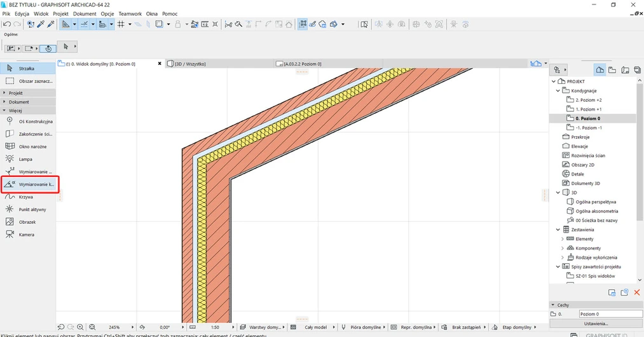Select the Kamera tool

pyautogui.click(x=28, y=235)
